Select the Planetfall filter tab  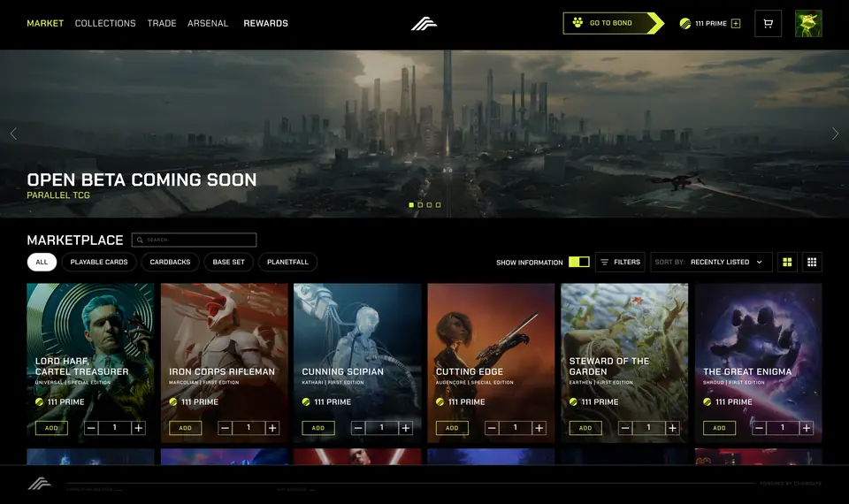tap(287, 262)
